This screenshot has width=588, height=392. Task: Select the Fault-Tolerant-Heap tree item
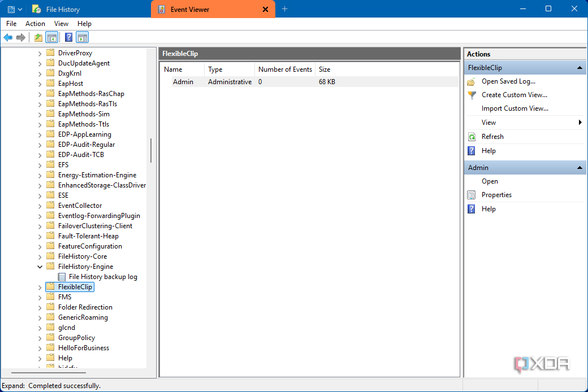tap(88, 236)
